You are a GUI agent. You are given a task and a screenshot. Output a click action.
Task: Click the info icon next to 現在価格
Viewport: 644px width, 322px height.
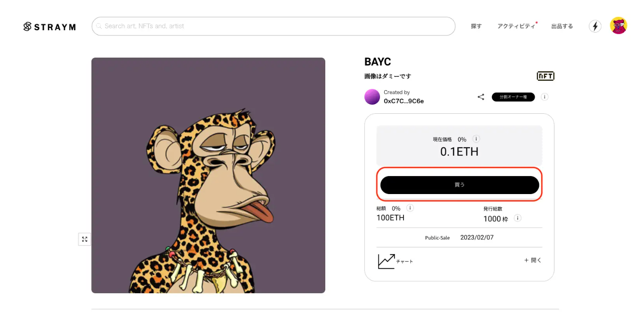pos(476,139)
